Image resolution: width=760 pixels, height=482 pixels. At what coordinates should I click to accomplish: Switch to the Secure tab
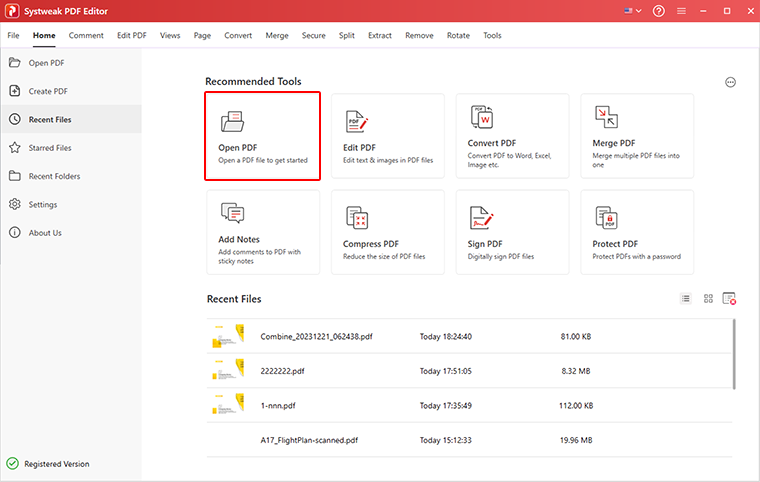(313, 35)
